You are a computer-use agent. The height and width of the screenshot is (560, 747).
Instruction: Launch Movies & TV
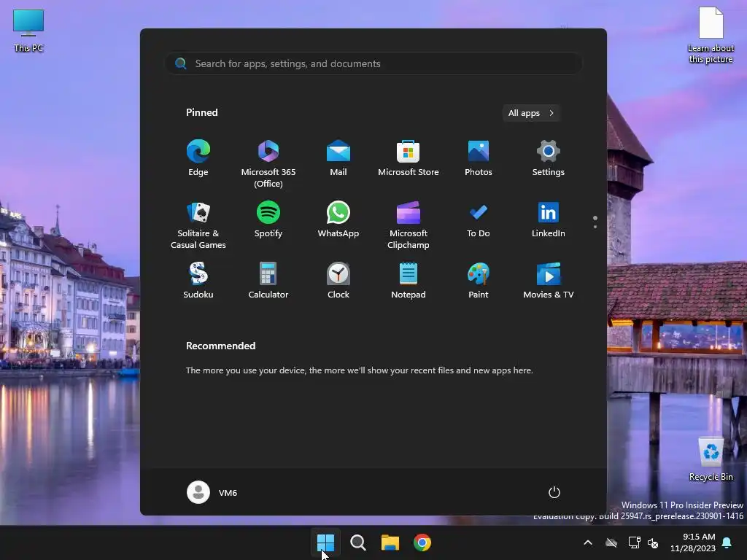[549, 281]
